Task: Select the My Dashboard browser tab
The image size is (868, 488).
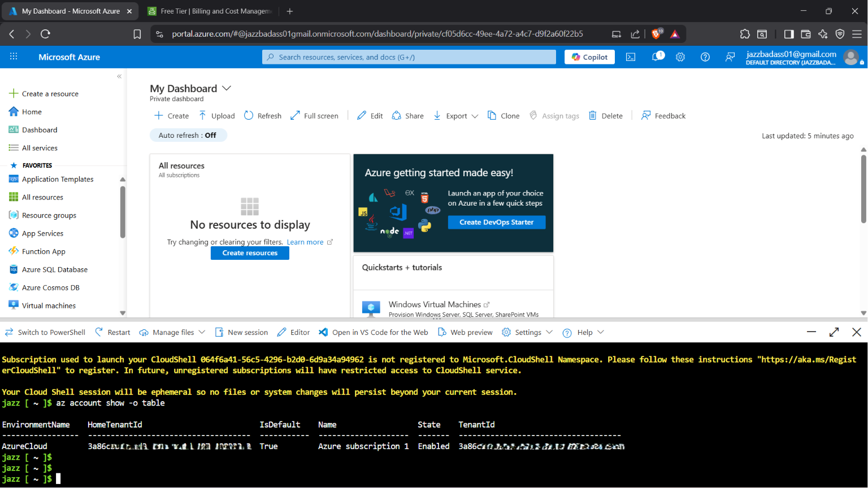Action: coord(71,11)
